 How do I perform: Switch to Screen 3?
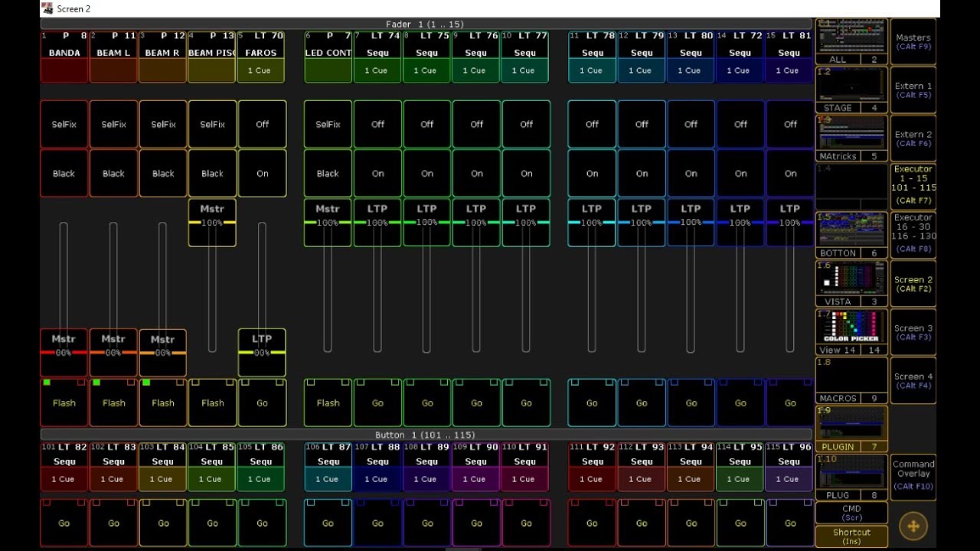coord(913,331)
